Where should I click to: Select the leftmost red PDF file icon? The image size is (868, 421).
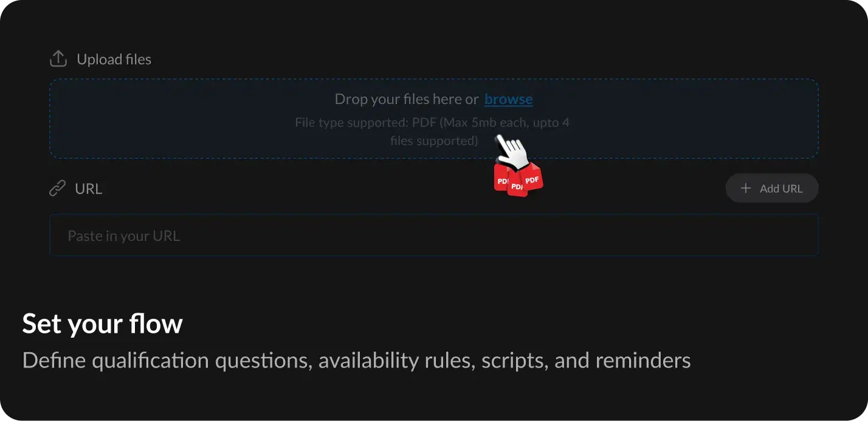point(501,178)
